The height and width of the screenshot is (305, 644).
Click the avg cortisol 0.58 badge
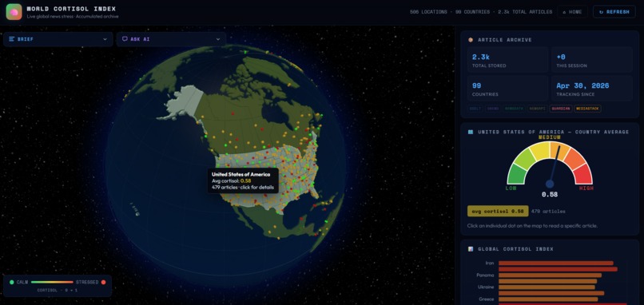pyautogui.click(x=498, y=211)
